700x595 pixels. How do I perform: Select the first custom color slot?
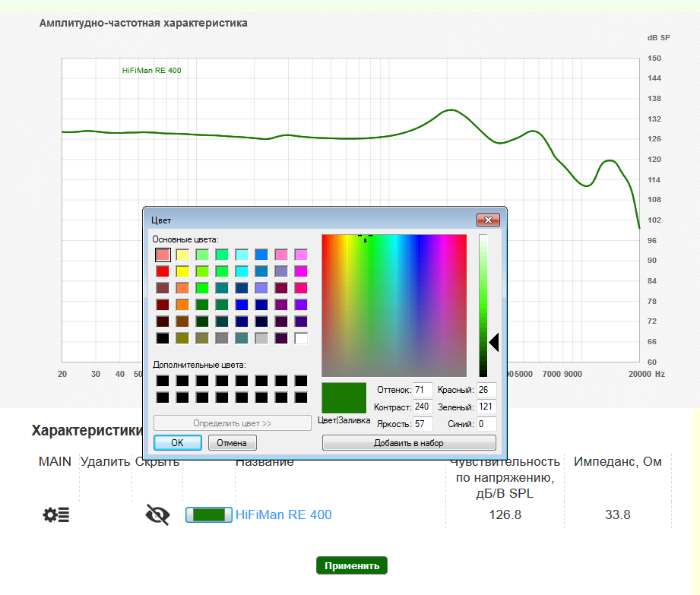point(163,380)
